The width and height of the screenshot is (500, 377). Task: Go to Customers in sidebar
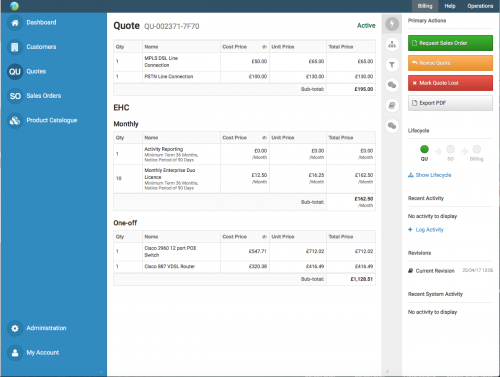pyautogui.click(x=41, y=47)
